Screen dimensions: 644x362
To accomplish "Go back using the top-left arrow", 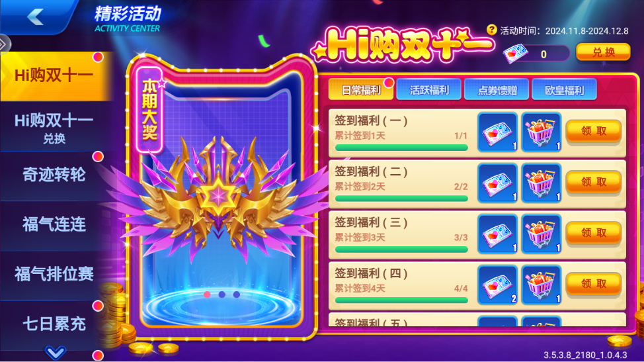I will coord(35,17).
